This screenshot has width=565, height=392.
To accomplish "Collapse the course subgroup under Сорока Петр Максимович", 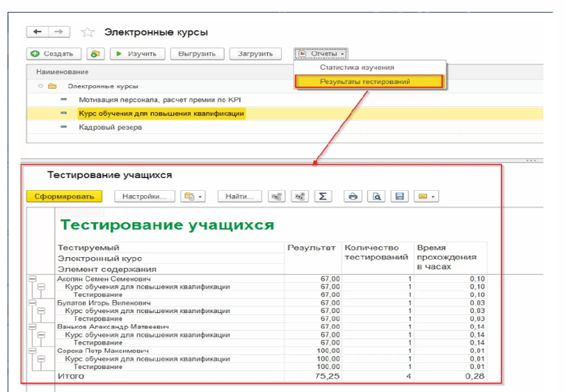I will coord(41,359).
